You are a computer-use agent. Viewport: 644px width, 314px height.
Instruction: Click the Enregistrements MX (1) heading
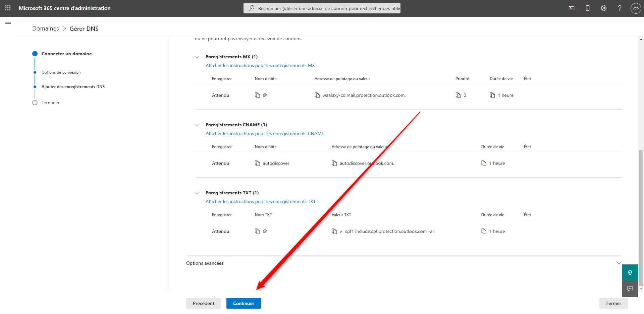click(232, 57)
